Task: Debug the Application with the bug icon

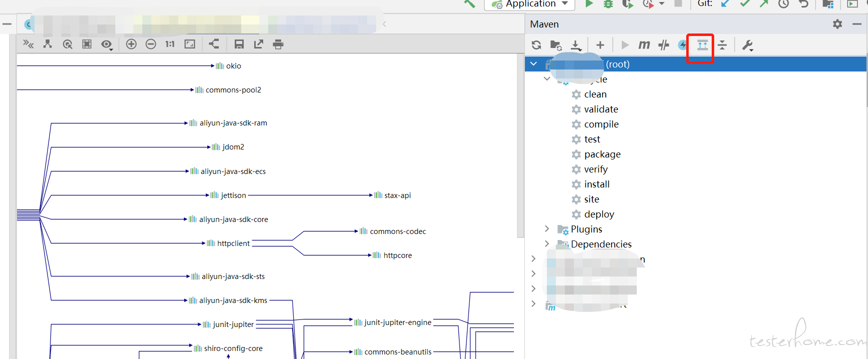Action: [x=608, y=3]
